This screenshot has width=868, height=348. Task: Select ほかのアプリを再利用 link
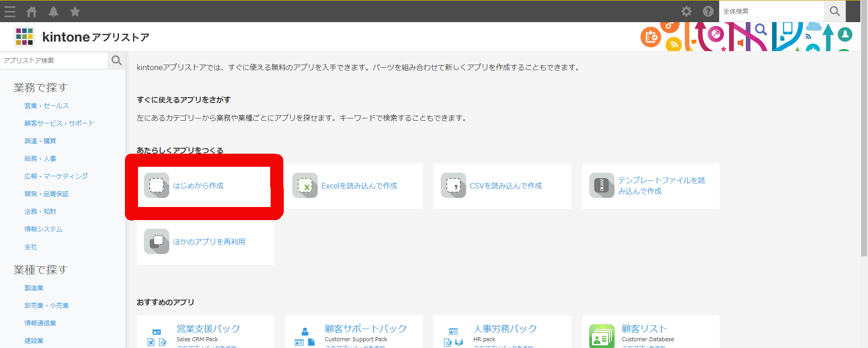click(x=209, y=242)
